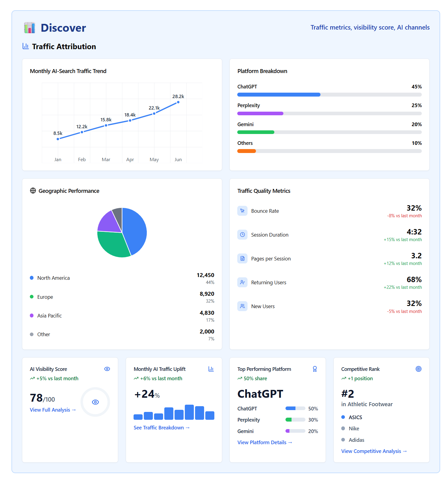The image size is (448, 478).
Task: Click the '78/100' visibility score
Action: coord(42,398)
